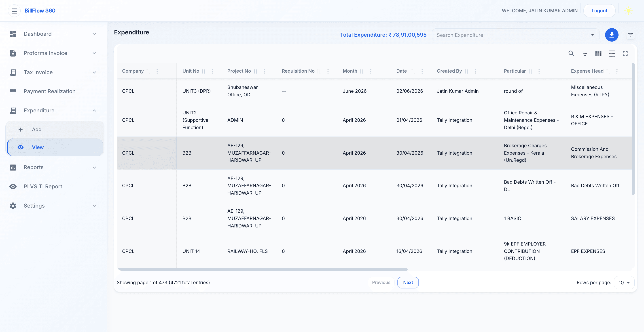
Task: Toggle the sun light/dark theme icon
Action: [x=628, y=11]
